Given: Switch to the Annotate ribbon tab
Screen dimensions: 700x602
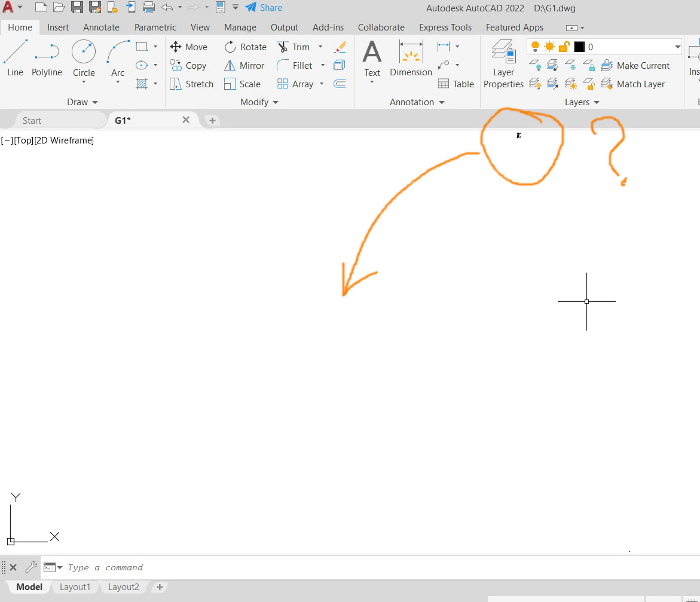Looking at the screenshot, I should pyautogui.click(x=101, y=27).
